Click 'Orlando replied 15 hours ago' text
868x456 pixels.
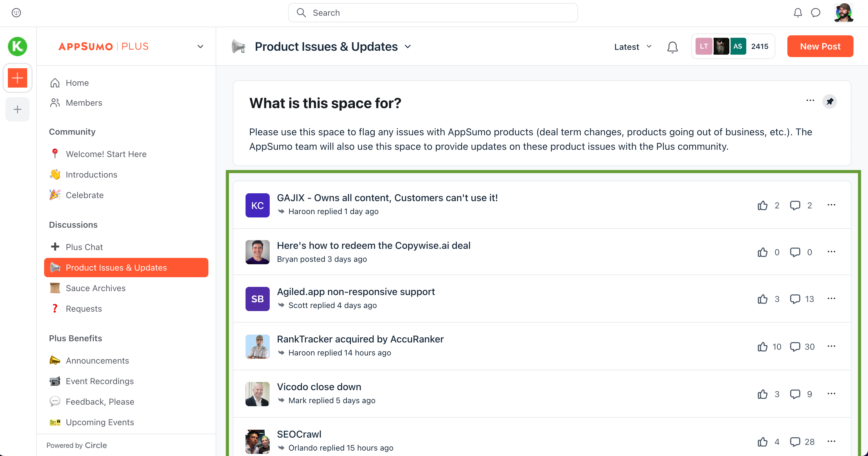coord(341,448)
